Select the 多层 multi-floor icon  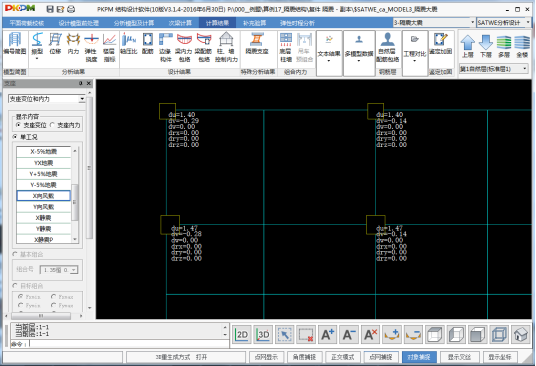[x=504, y=46]
